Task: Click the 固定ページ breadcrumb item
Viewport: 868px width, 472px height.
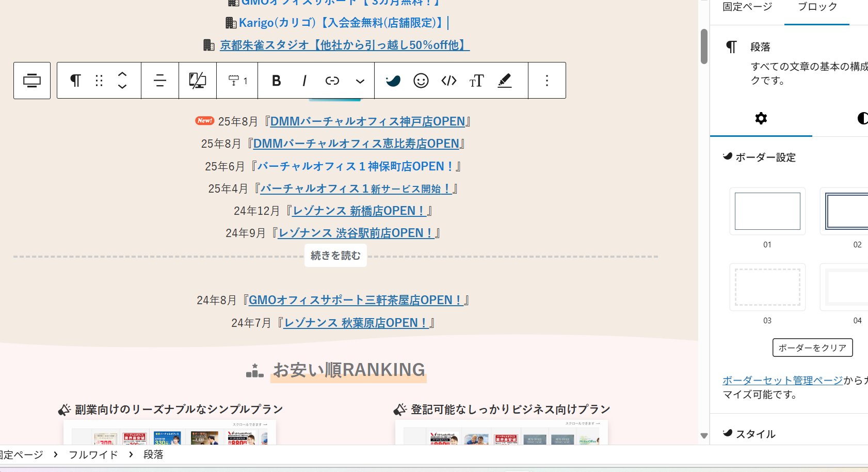Action: point(22,454)
